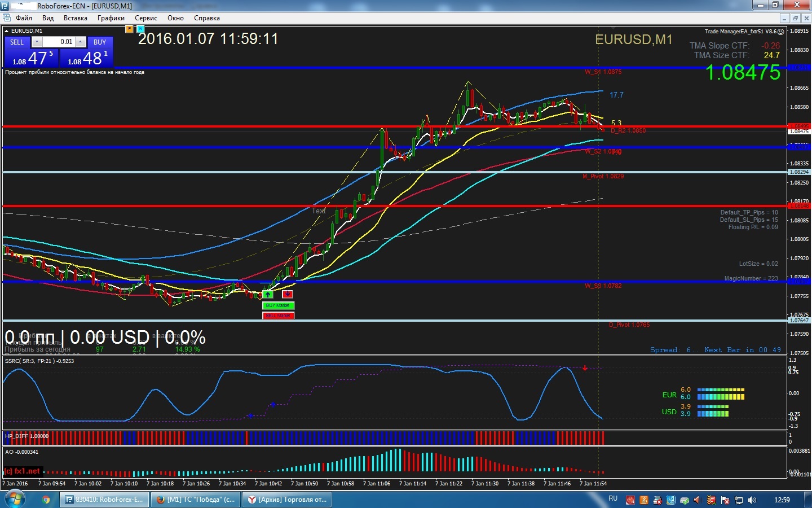
Task: Click the red SELL Market button
Action: pos(278,316)
